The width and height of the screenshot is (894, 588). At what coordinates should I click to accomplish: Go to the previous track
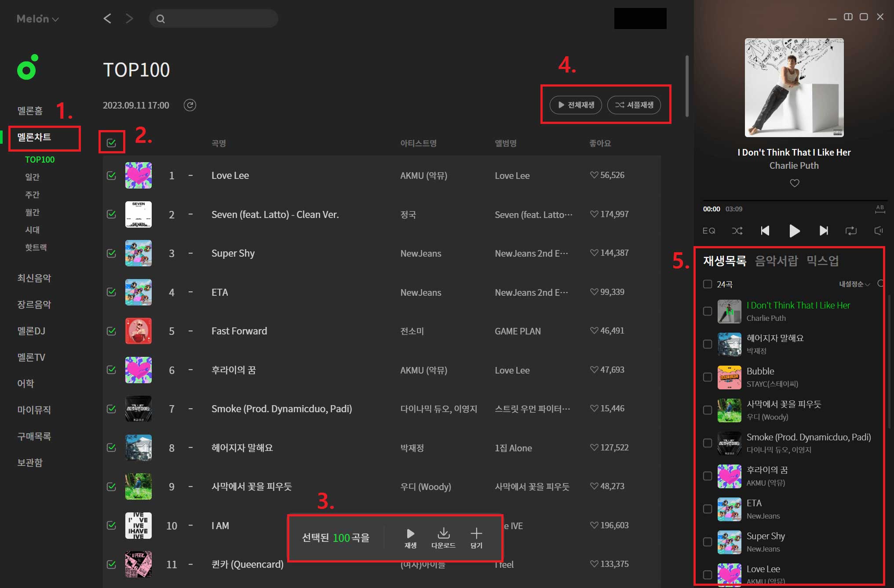pyautogui.click(x=765, y=231)
